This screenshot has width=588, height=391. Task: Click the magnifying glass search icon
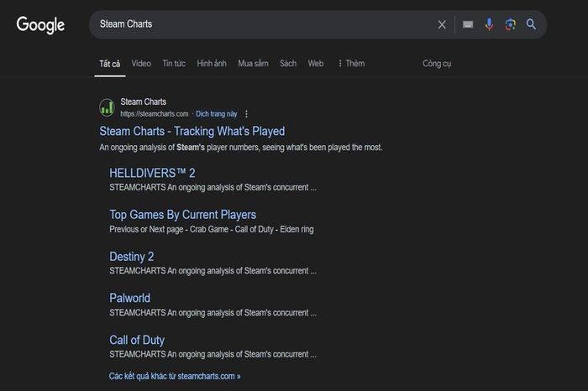[531, 24]
